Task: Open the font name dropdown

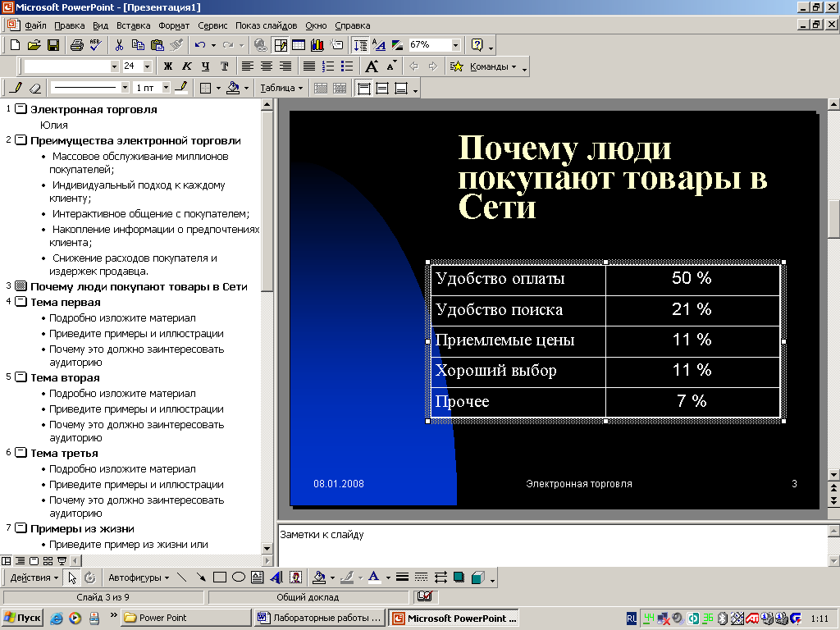Action: pos(114,66)
